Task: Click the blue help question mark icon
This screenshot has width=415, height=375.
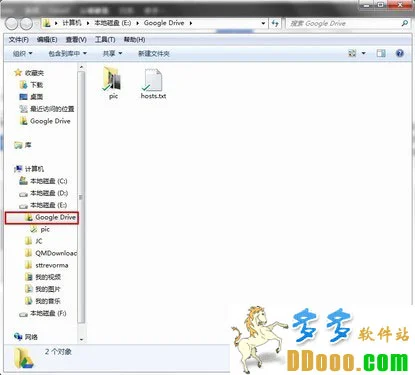Action: (400, 53)
